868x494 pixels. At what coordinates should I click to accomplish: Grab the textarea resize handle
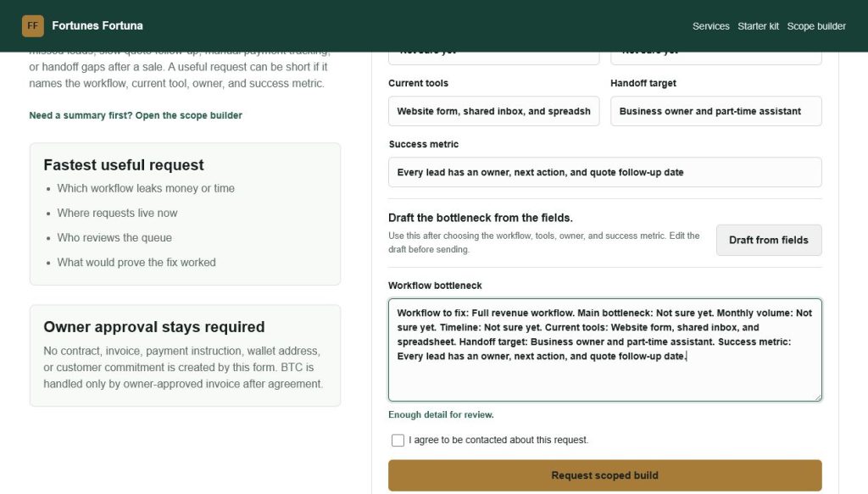818,397
